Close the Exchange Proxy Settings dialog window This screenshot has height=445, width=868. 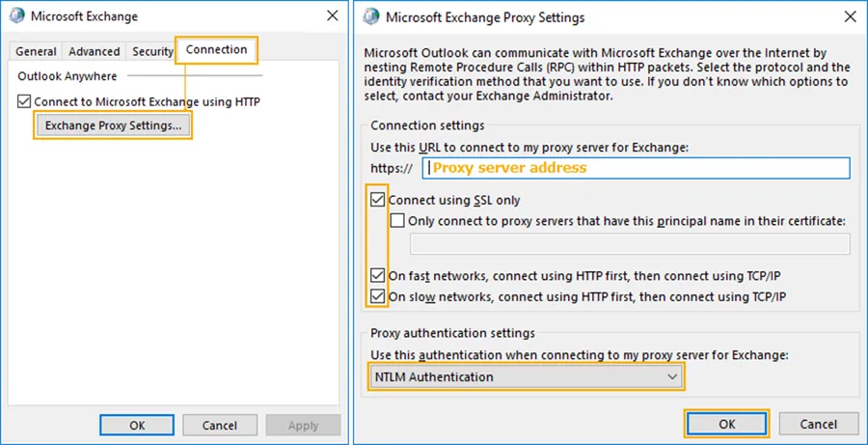848,16
